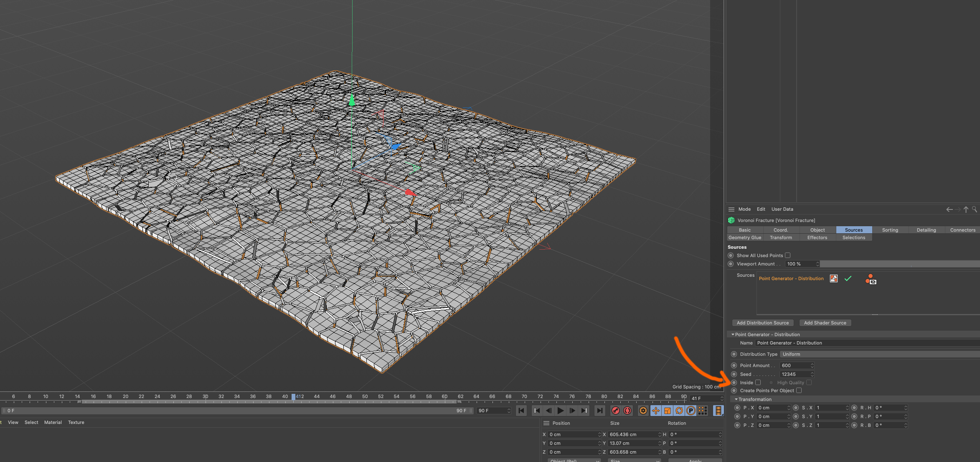The width and height of the screenshot is (980, 462).
Task: Toggle Position keyframe recording (move arrows icon)
Action: (656, 411)
